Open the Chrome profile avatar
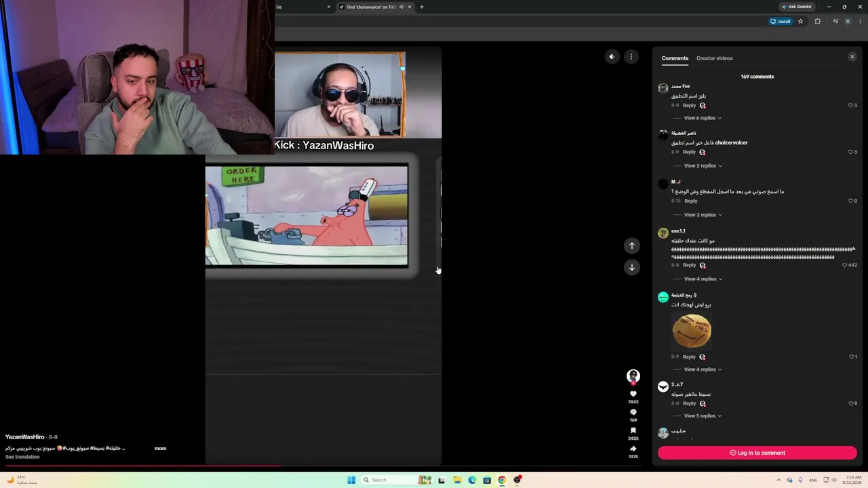868x488 pixels. [848, 21]
